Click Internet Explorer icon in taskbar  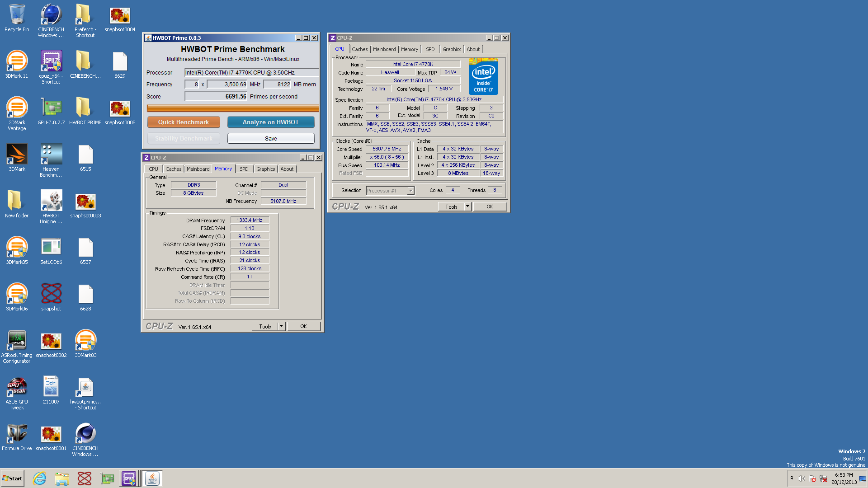tap(40, 479)
